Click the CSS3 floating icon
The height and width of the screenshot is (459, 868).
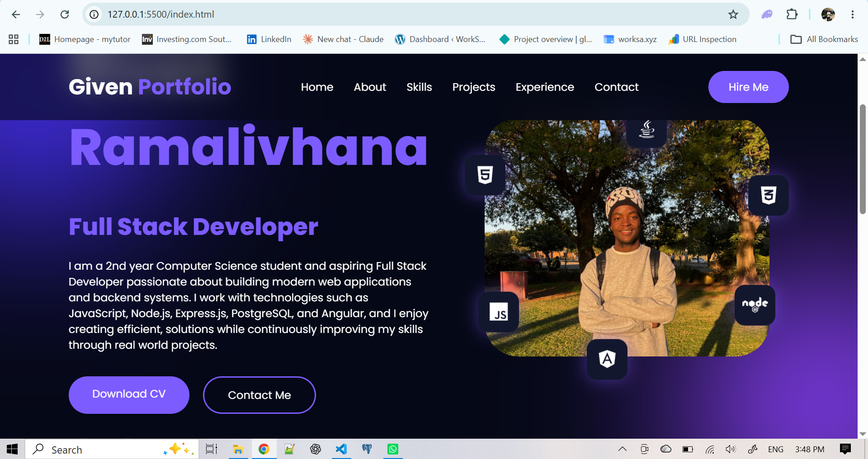[x=769, y=195]
